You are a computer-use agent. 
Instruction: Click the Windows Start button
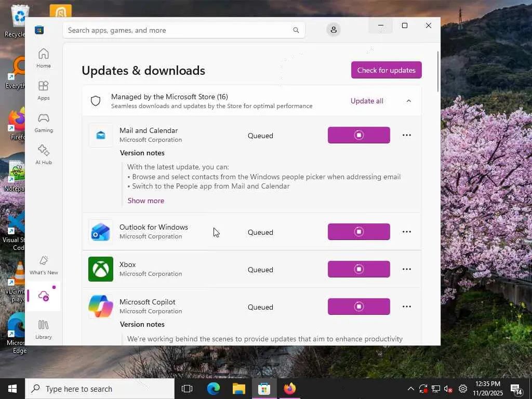pos(12,389)
